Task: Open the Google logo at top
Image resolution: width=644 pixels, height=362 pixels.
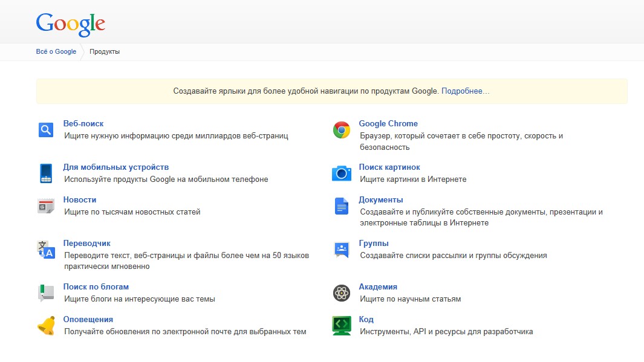Action: point(70,24)
